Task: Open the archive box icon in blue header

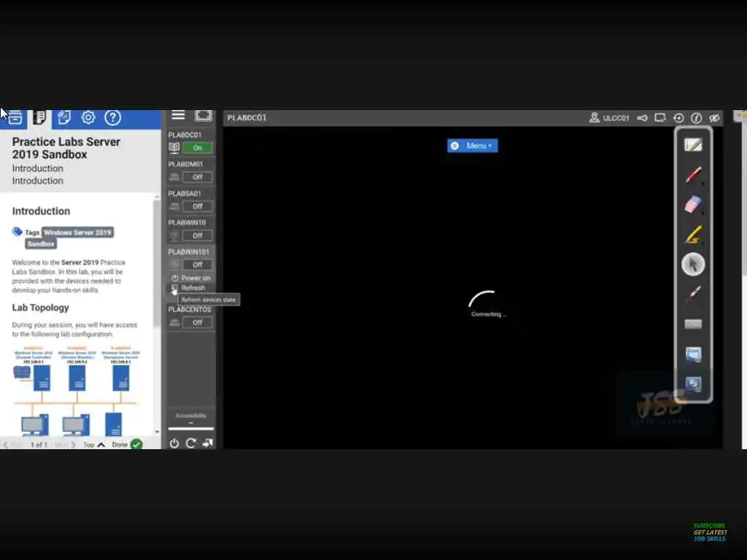Action: (x=15, y=117)
